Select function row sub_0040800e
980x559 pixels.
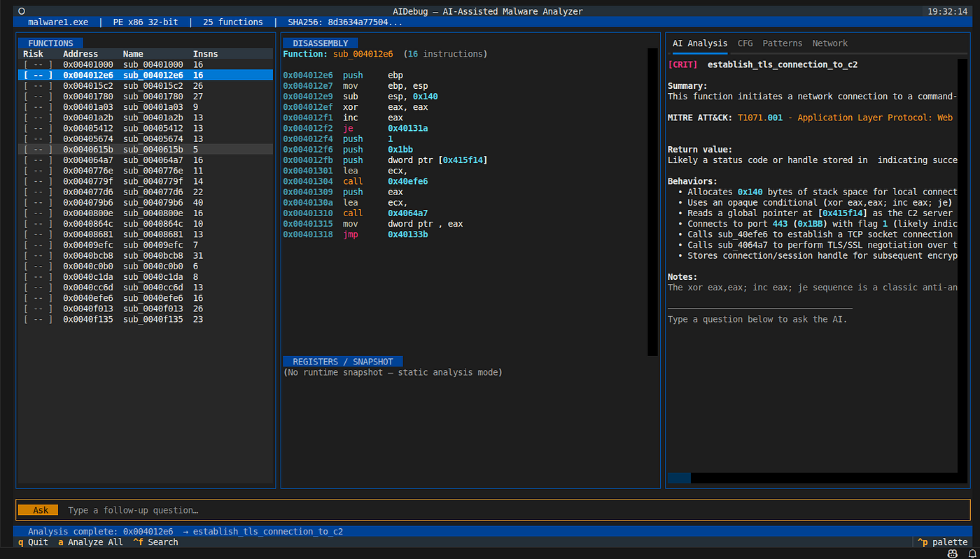146,213
